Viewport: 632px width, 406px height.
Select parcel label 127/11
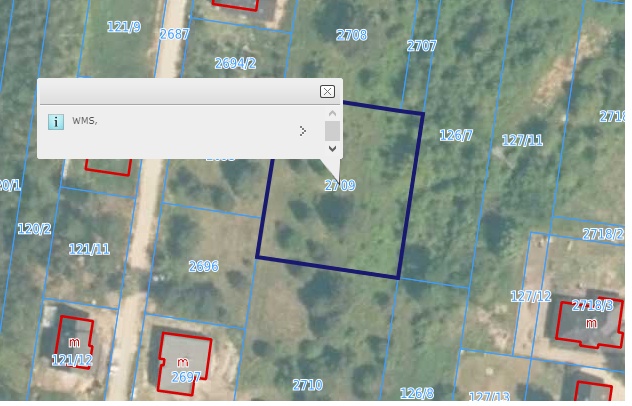click(522, 141)
